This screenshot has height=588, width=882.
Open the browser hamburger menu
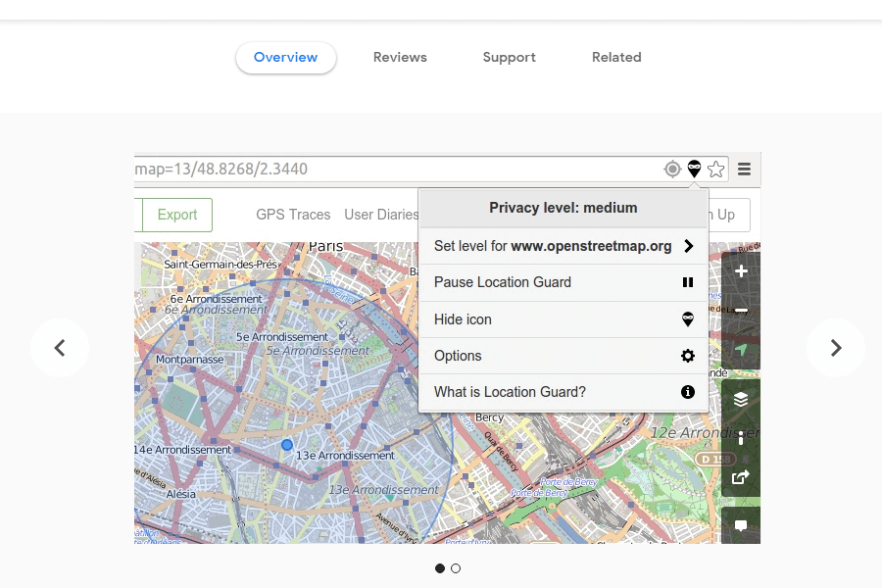click(x=744, y=169)
